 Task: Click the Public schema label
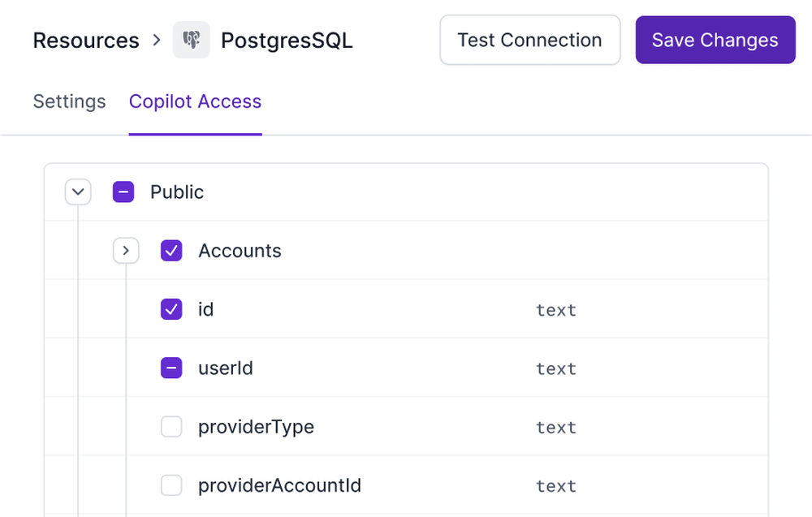coord(177,192)
